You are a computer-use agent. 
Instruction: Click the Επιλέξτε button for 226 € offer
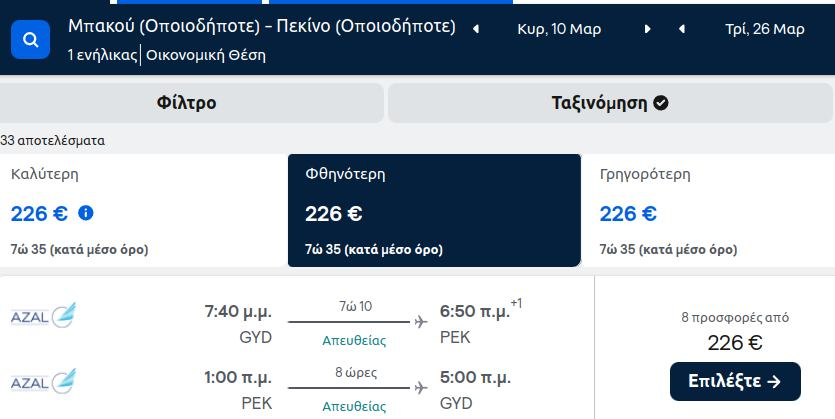coord(735,381)
